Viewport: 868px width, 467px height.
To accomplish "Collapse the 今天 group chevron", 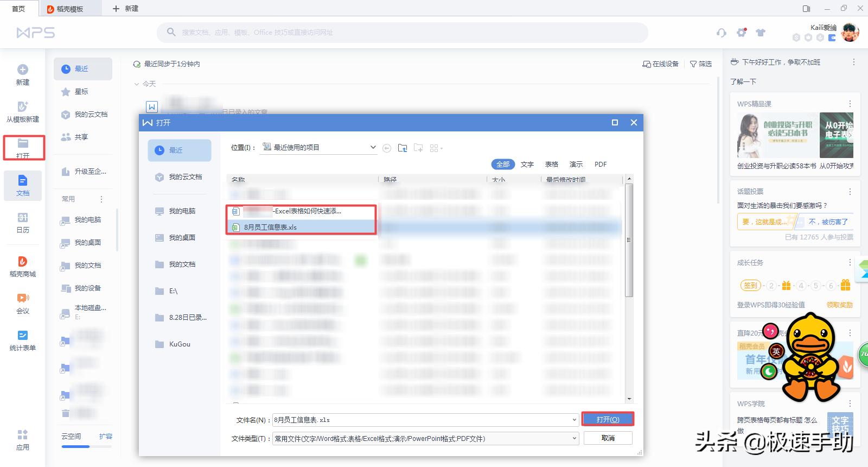I will (137, 84).
